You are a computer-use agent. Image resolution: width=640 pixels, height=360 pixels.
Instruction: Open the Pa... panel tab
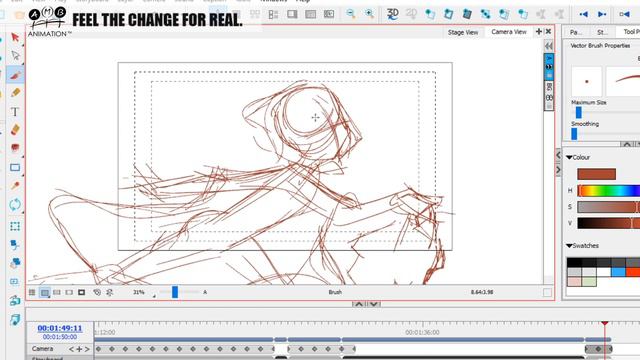[576, 32]
